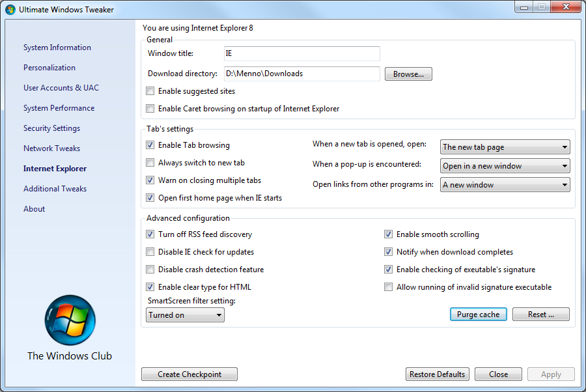The height and width of the screenshot is (392, 586).
Task: Expand the pop-up handling dropdown
Action: point(505,166)
